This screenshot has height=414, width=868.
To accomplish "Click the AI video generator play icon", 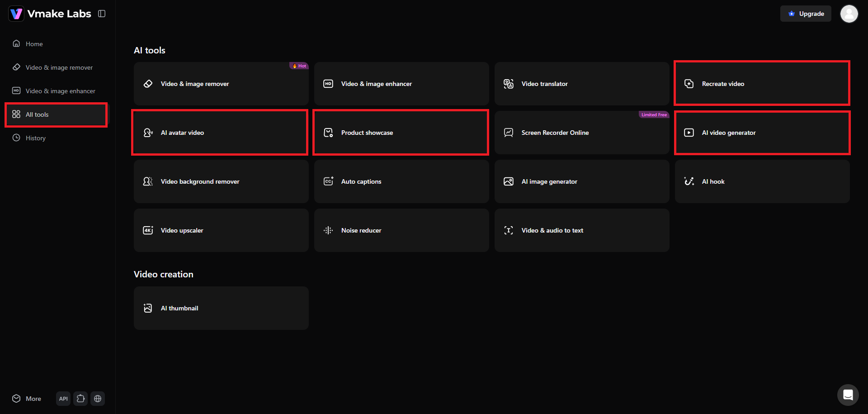I will 689,133.
